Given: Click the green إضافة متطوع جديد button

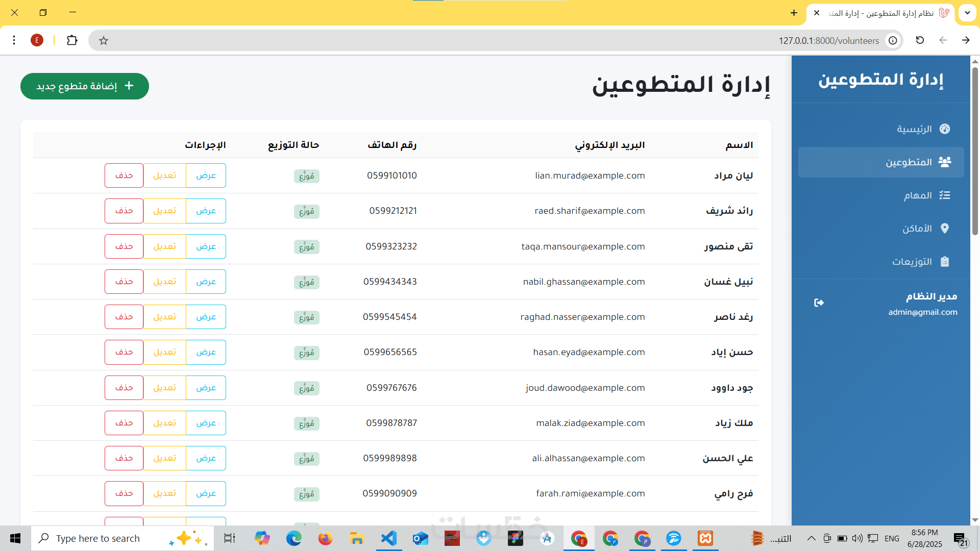Looking at the screenshot, I should [85, 86].
